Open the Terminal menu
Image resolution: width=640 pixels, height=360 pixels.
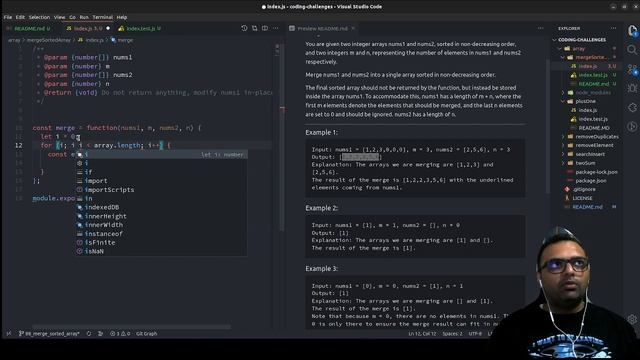tap(102, 17)
